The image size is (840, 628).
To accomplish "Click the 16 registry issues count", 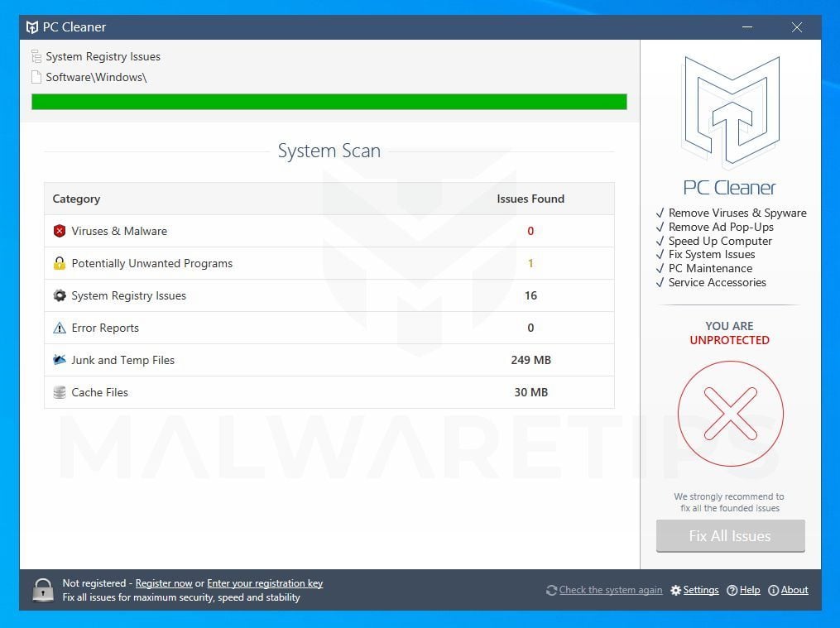I will pos(530,295).
